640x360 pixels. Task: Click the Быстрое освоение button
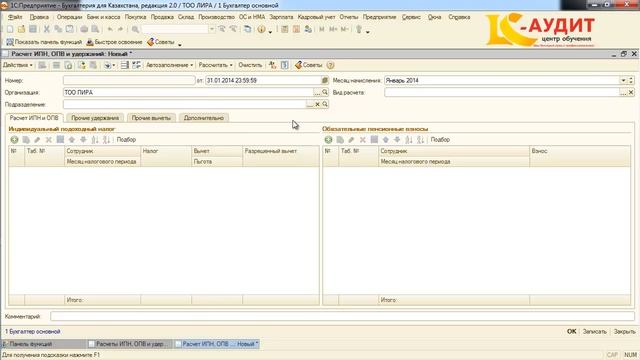pos(114,42)
